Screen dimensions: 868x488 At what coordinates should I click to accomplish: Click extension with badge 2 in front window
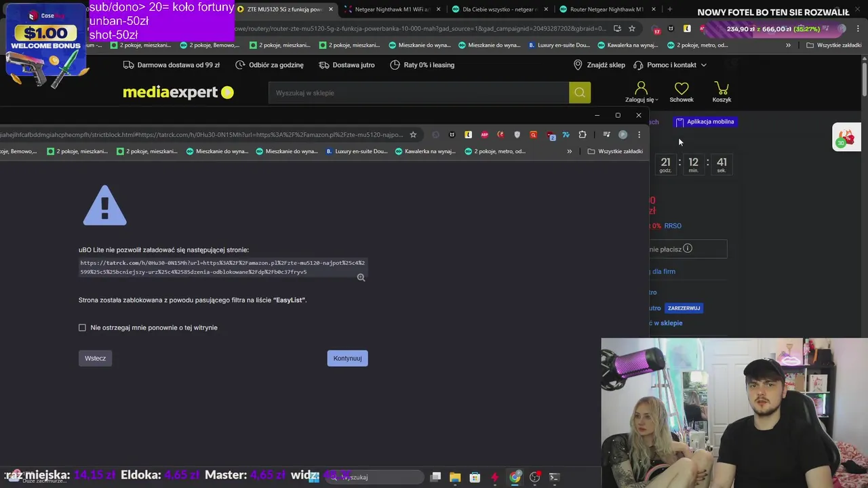click(550, 135)
